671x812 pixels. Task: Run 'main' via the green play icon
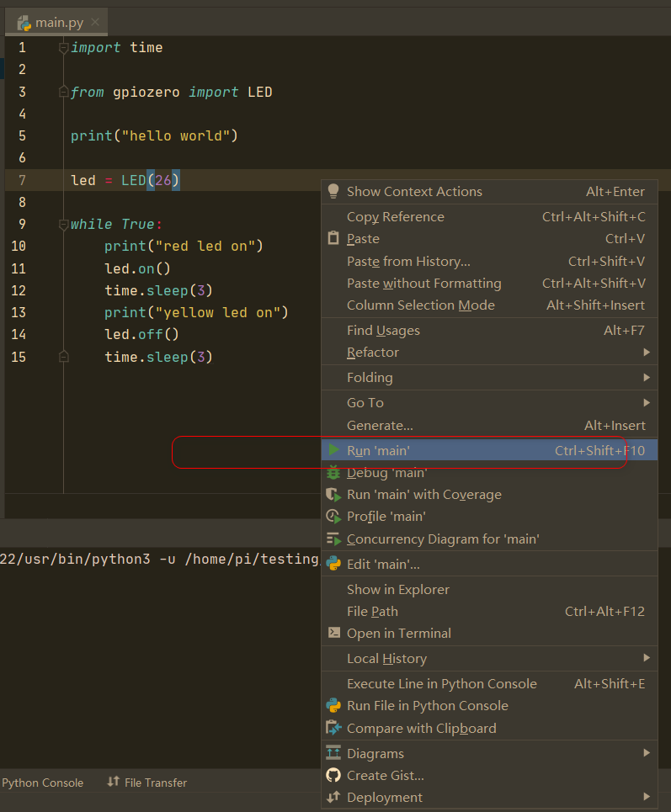tap(334, 450)
